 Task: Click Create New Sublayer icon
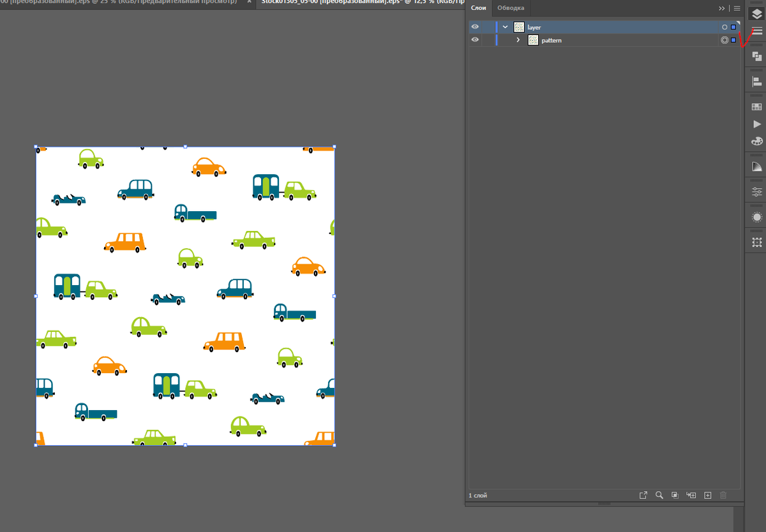click(691, 495)
